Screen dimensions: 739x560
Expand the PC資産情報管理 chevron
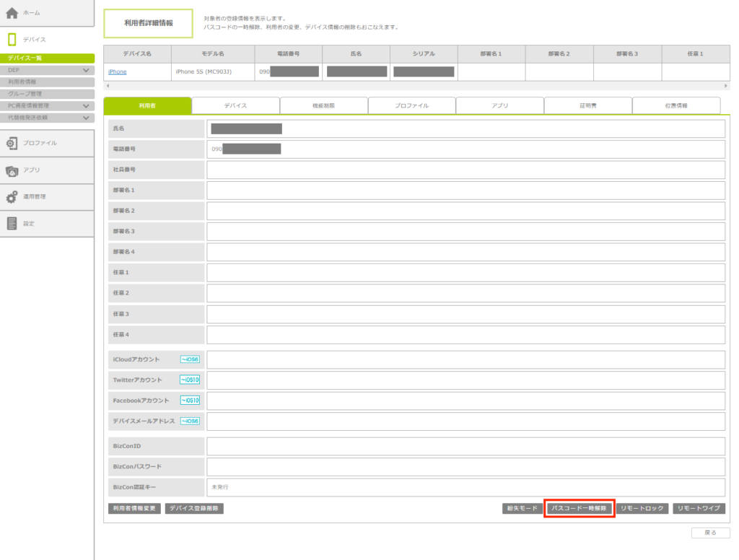(x=87, y=105)
